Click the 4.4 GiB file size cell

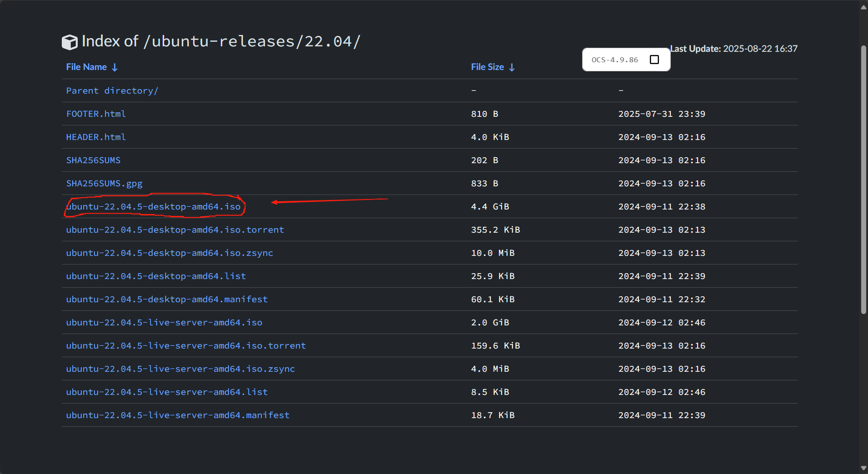[x=490, y=206]
